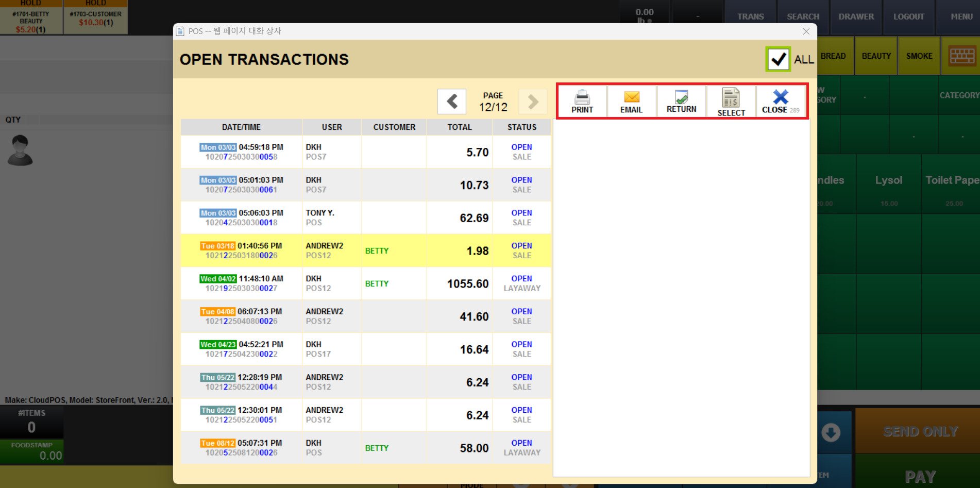Click the blue down arrow icon
This screenshot has height=488, width=980.
(x=831, y=432)
